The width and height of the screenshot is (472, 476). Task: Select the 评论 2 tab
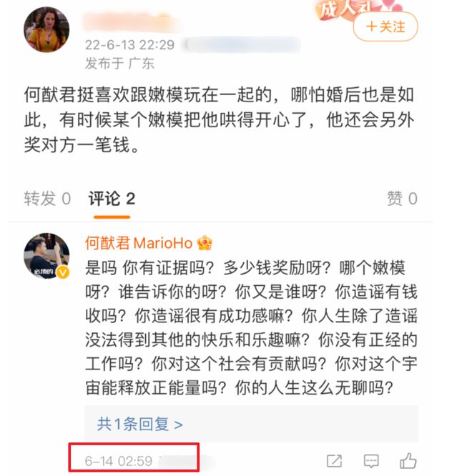pos(112,199)
